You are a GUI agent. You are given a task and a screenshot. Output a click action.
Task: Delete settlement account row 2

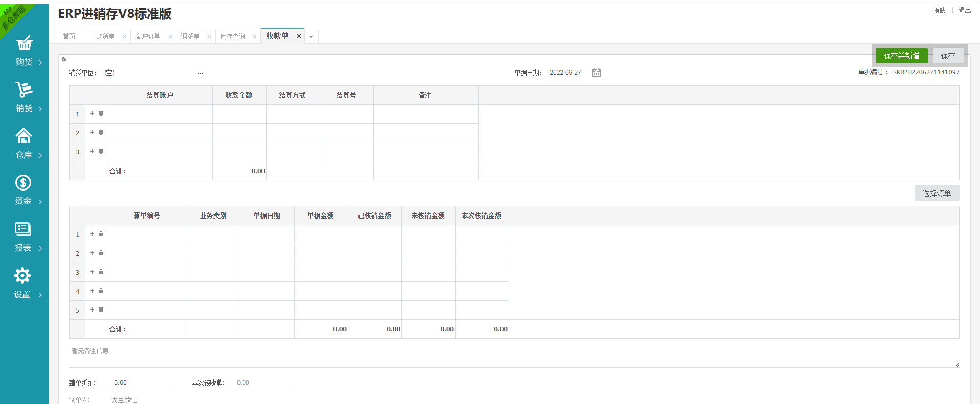click(101, 132)
